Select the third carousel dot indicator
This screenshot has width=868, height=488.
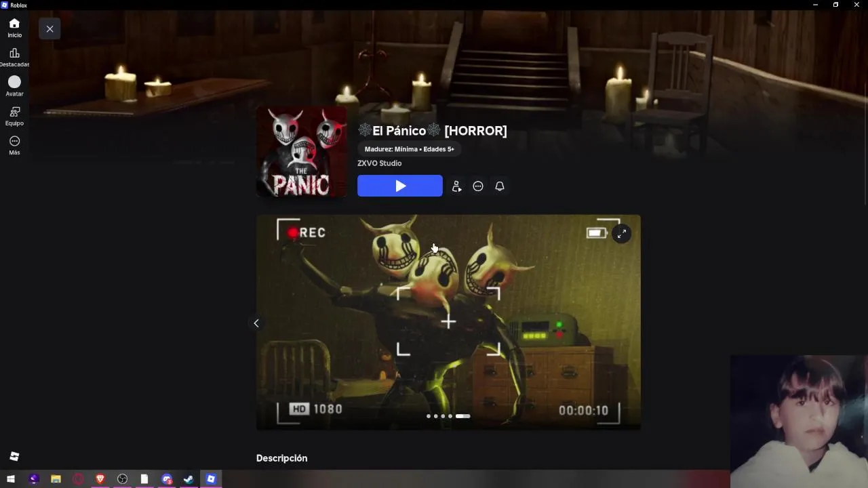pos(443,416)
